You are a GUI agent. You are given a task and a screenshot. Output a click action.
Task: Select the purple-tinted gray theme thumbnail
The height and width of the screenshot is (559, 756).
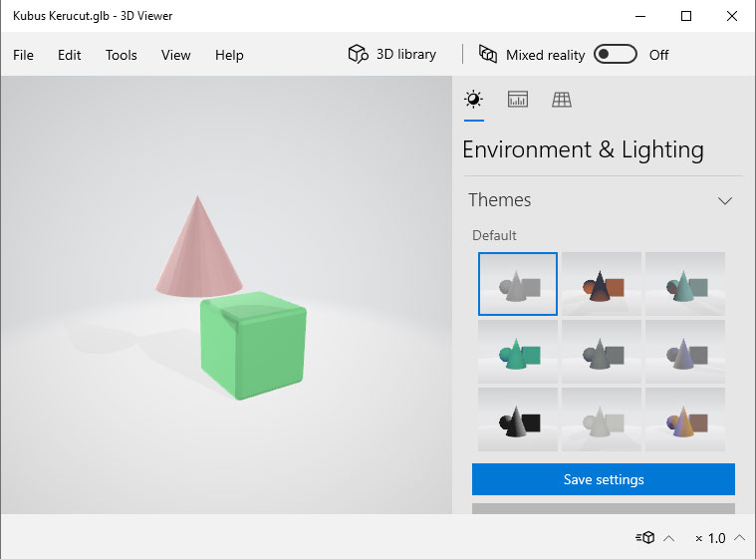(x=685, y=352)
